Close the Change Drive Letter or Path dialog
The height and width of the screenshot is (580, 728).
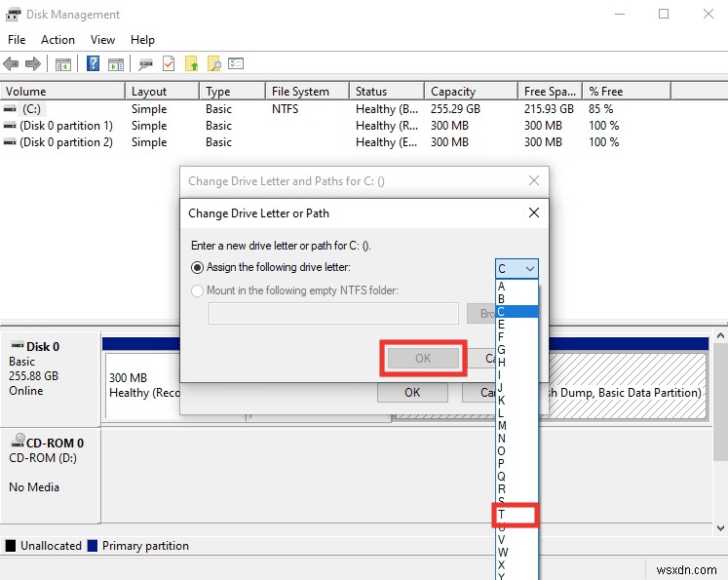point(534,213)
